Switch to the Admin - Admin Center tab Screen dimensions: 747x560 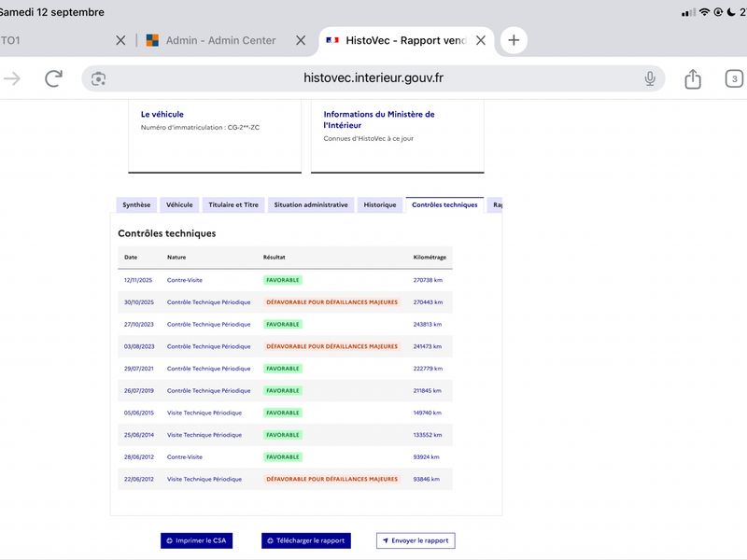[x=211, y=40]
